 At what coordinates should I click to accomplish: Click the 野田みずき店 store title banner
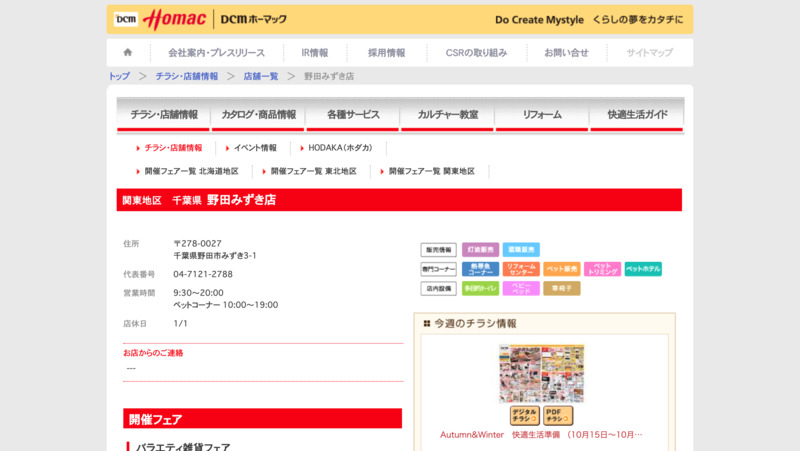pyautogui.click(x=399, y=200)
